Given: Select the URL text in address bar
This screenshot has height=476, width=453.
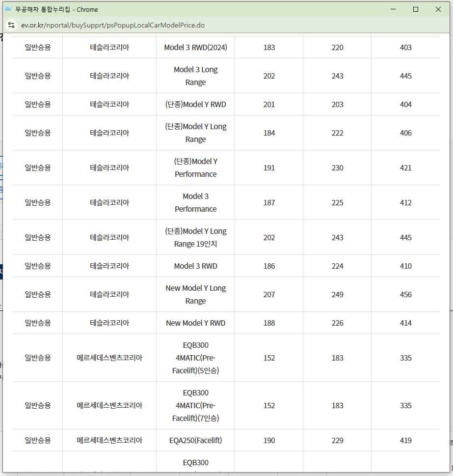Looking at the screenshot, I should (113, 25).
